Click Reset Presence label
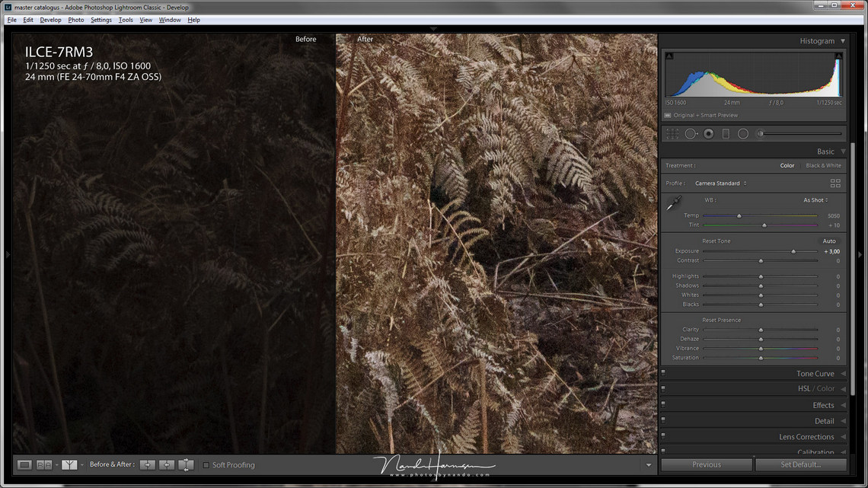868x488 pixels. point(721,320)
